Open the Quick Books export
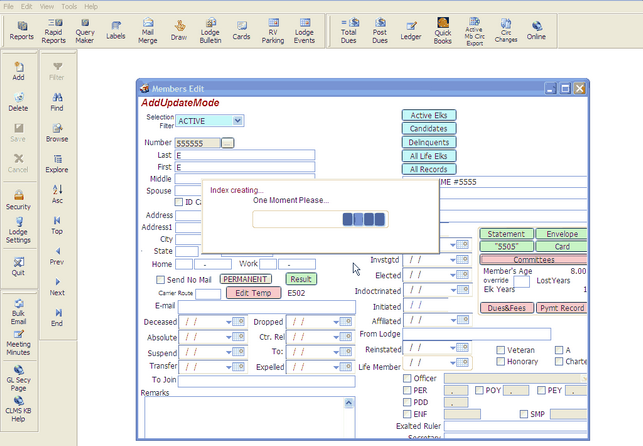 tap(443, 28)
